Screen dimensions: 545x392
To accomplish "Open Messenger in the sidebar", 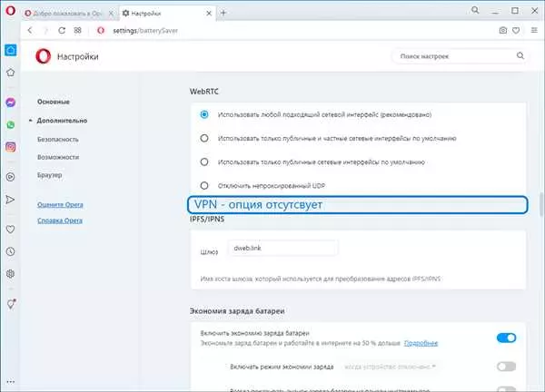I will (10, 103).
